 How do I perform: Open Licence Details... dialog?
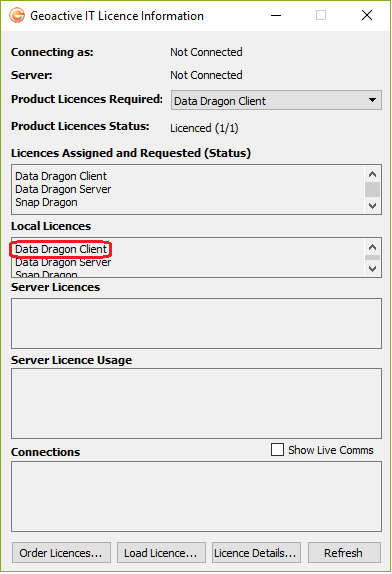[x=256, y=553]
